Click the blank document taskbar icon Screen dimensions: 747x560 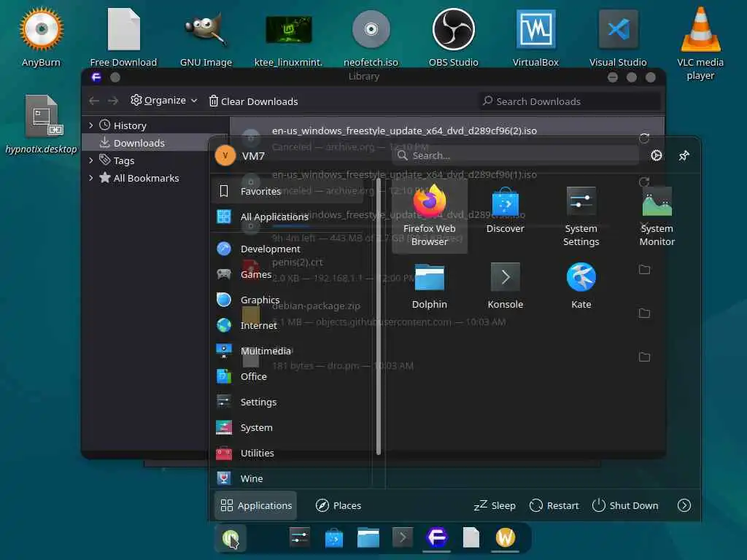point(471,537)
